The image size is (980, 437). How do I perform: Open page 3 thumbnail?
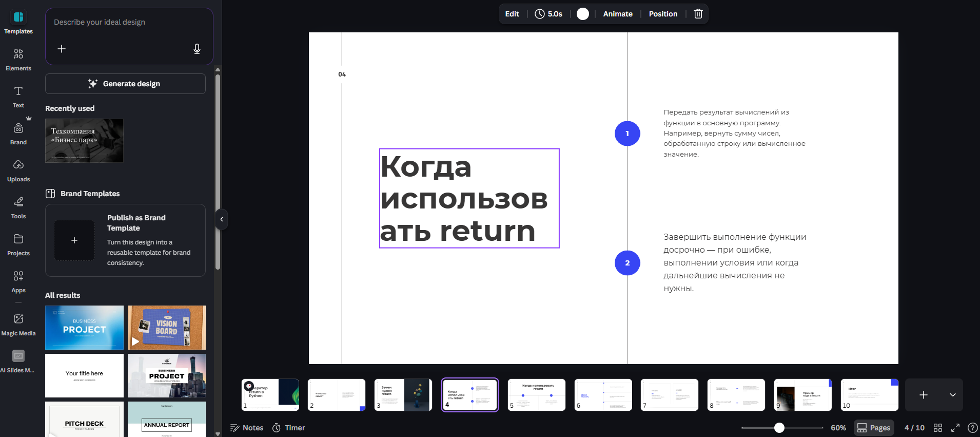[403, 395]
